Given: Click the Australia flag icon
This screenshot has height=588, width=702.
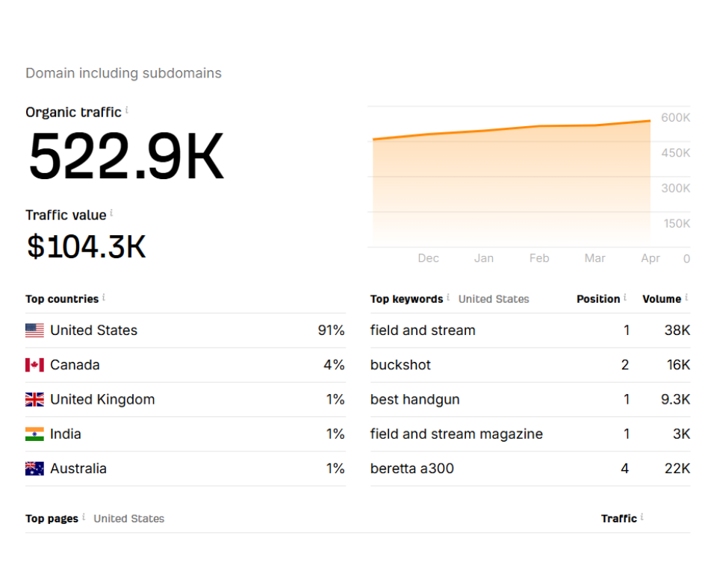Looking at the screenshot, I should (34, 469).
